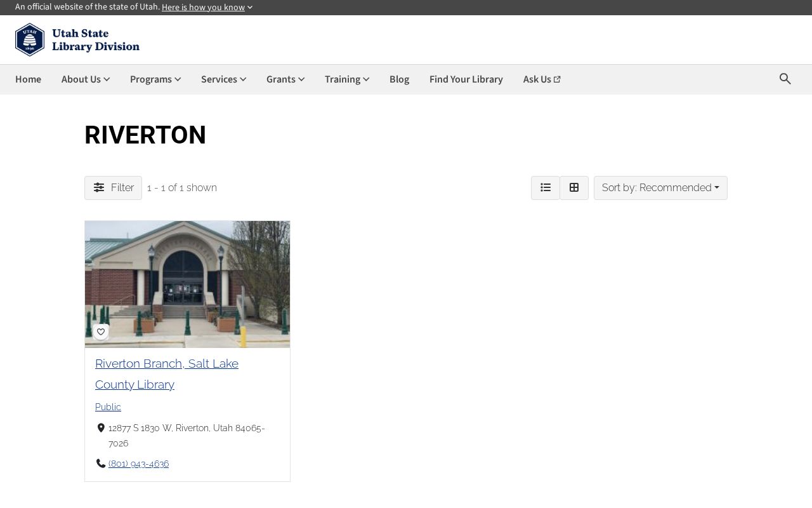Click the Utah State Library Division logo
The width and height of the screenshot is (812, 508).
77,39
